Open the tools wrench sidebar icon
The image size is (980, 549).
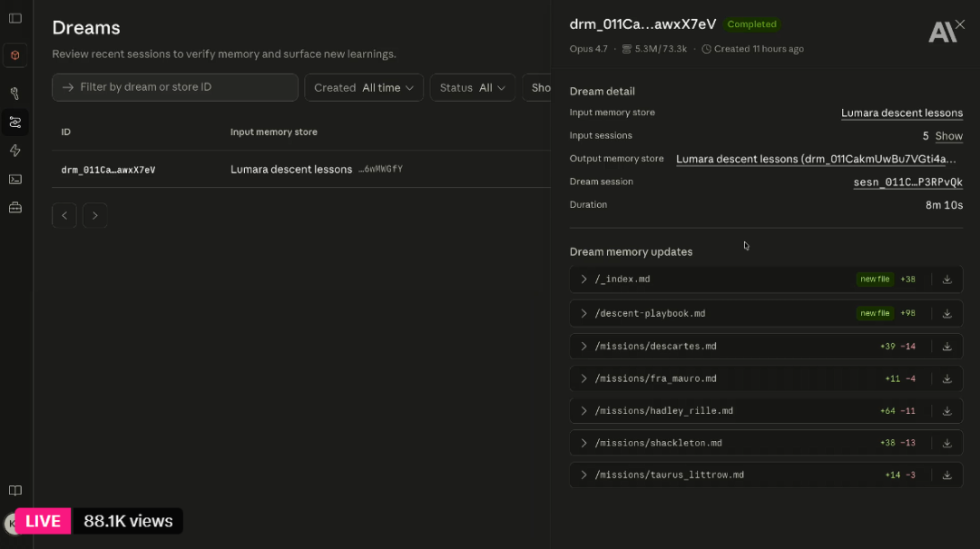(15, 93)
